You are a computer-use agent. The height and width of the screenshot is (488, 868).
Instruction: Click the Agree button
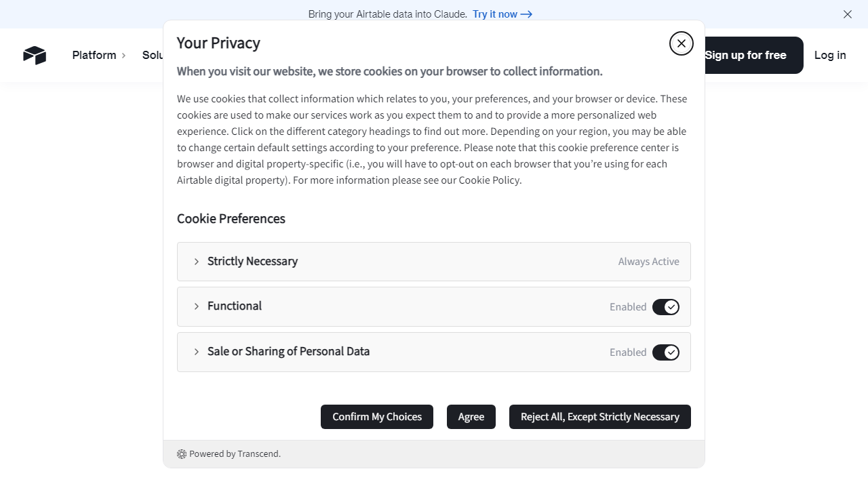471,417
